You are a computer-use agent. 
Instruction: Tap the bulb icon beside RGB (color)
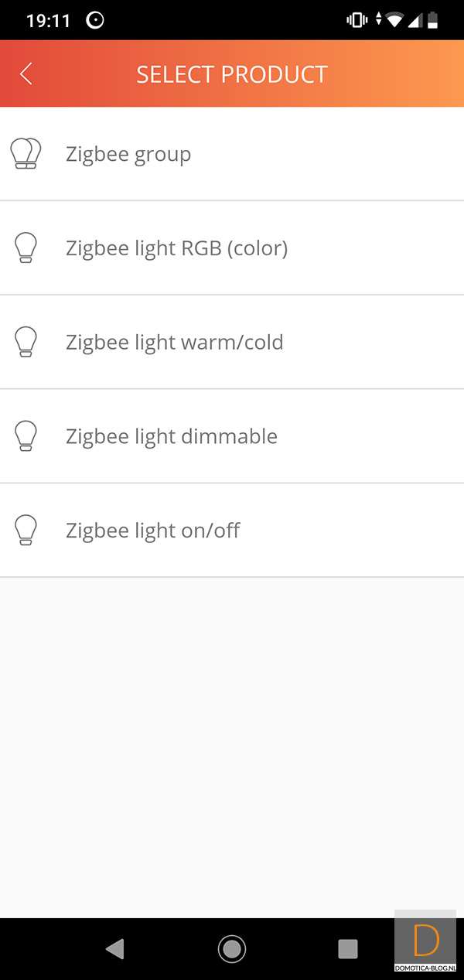(x=26, y=248)
